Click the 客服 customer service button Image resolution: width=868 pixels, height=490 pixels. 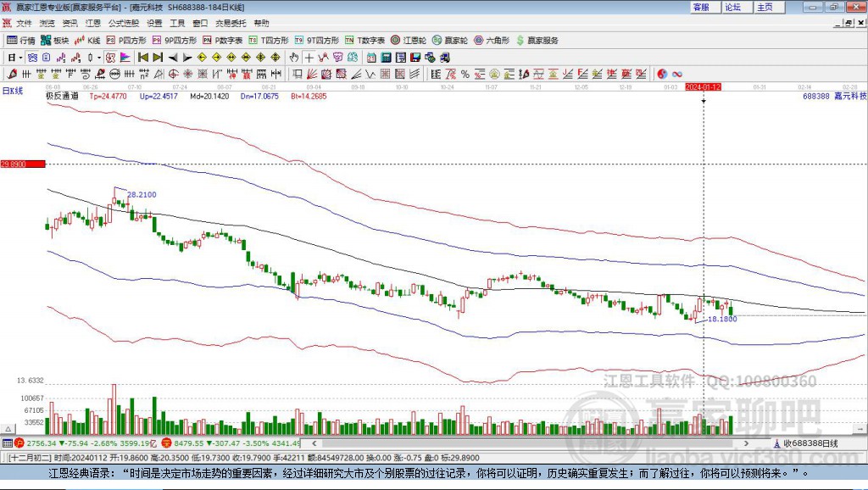point(701,7)
